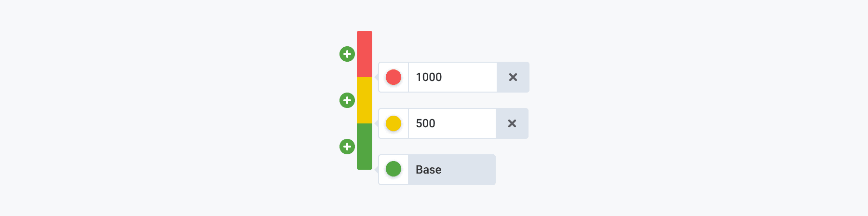
Task: Open the yellow color circle for 500
Action: 393,123
